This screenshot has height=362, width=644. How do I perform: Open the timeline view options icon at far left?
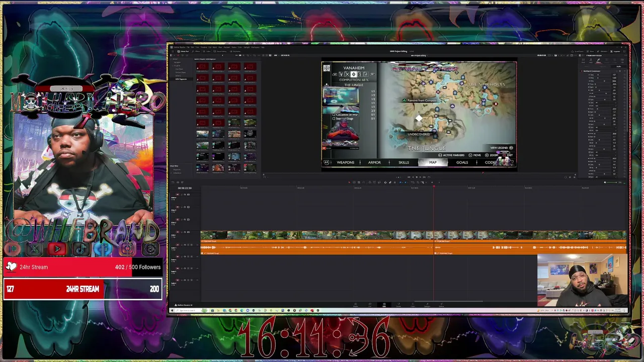pos(173,183)
